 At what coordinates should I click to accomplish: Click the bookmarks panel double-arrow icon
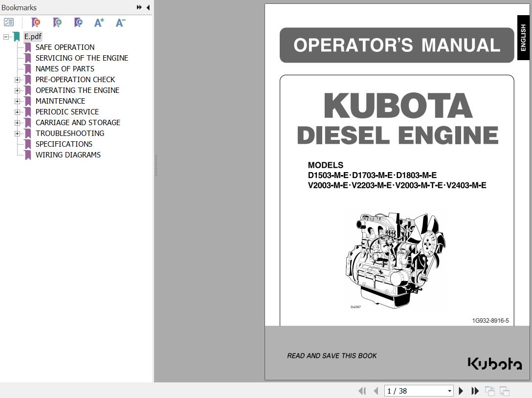pos(139,7)
